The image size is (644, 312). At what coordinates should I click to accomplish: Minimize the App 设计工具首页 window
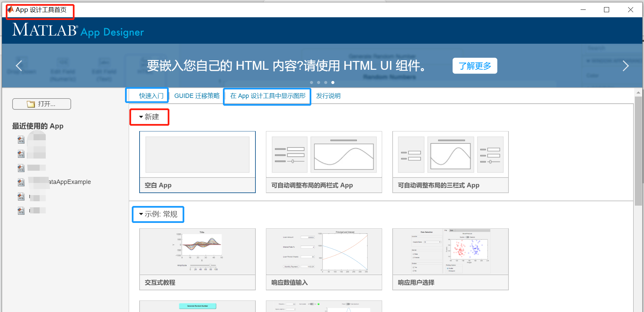(583, 10)
